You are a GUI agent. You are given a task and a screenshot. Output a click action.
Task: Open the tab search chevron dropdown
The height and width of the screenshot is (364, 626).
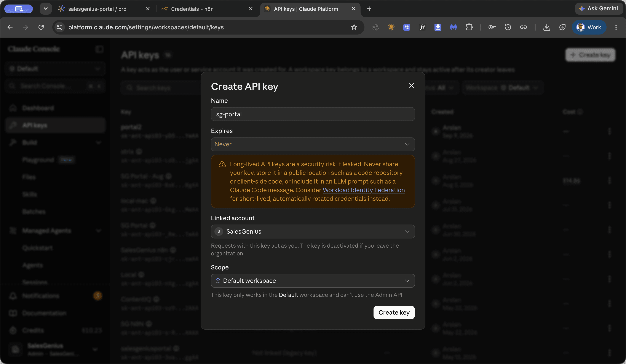tap(46, 9)
